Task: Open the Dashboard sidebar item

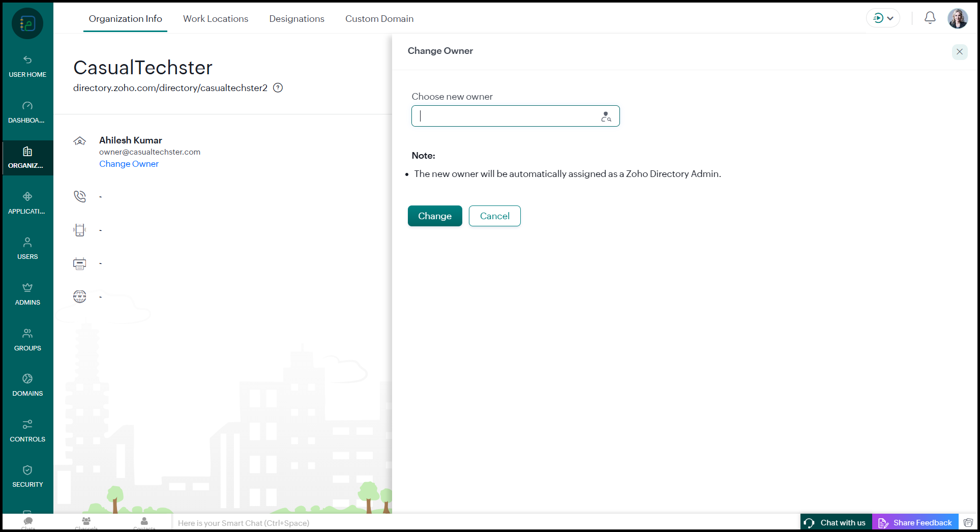Action: [x=27, y=112]
